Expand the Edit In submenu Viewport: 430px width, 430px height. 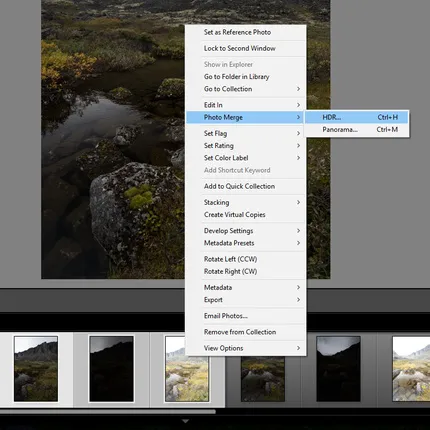coord(246,105)
